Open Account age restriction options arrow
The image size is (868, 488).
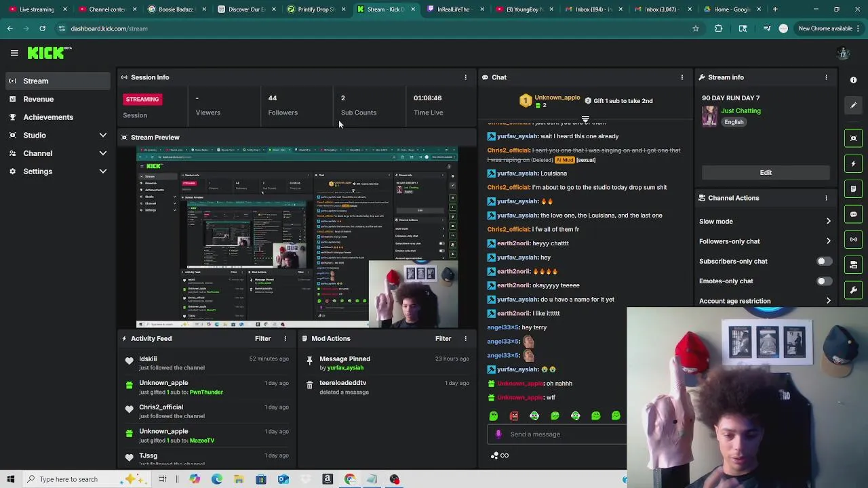pos(828,301)
